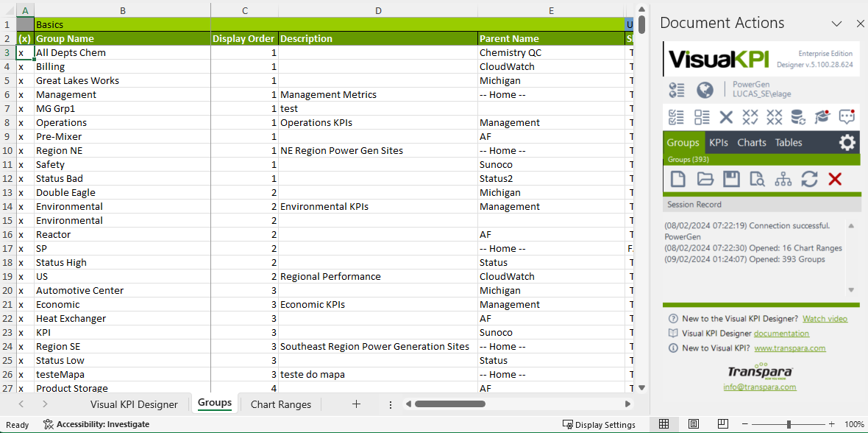The image size is (868, 433).
Task: Click the zoom slider handle
Action: tap(789, 424)
